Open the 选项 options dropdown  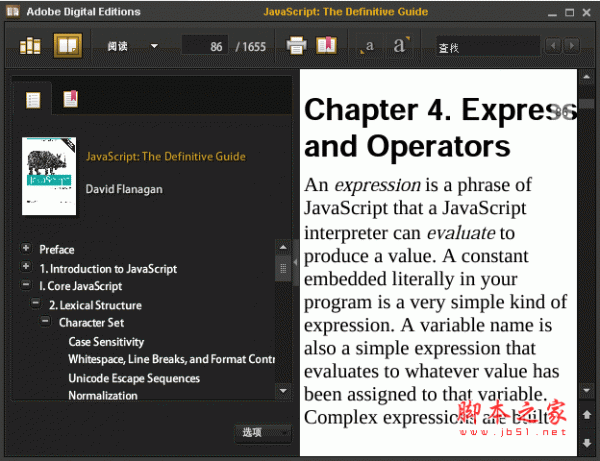[263, 433]
